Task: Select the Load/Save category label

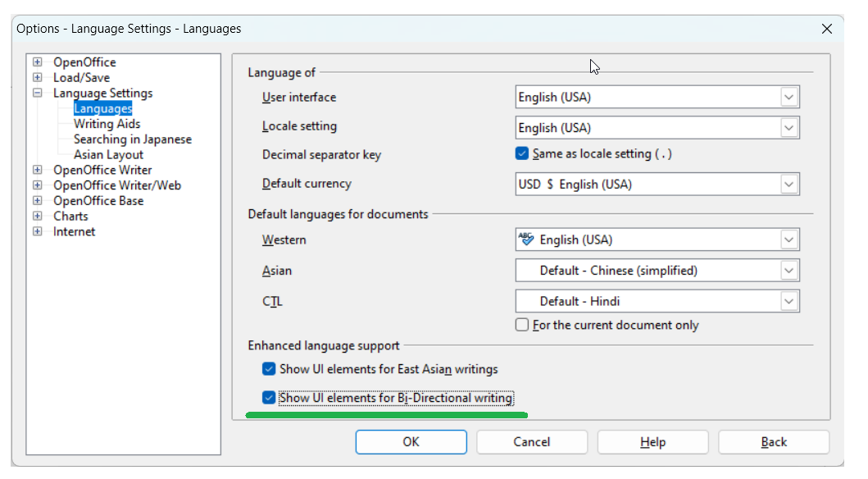Action: (81, 78)
